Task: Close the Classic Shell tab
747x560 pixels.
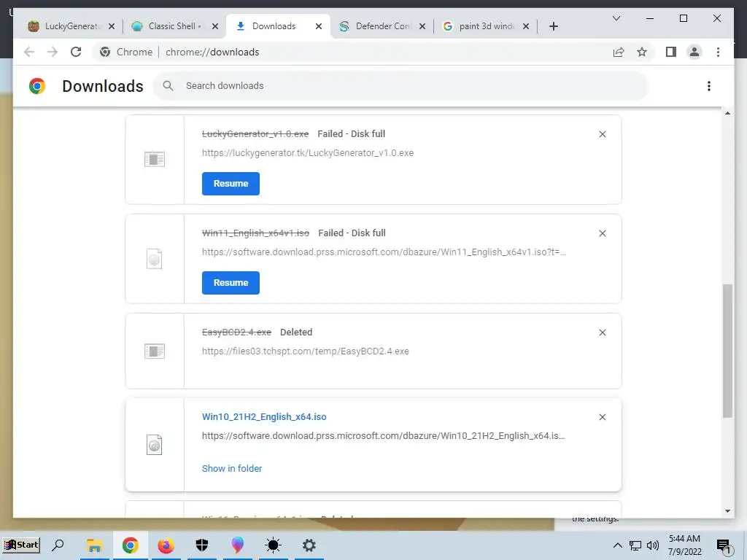Action: point(215,26)
